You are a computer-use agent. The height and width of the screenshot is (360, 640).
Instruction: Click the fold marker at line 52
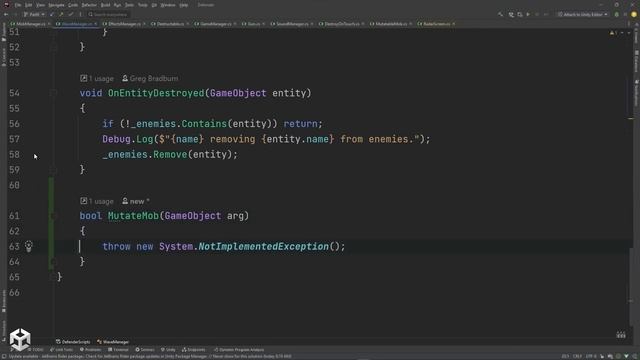tap(53, 47)
